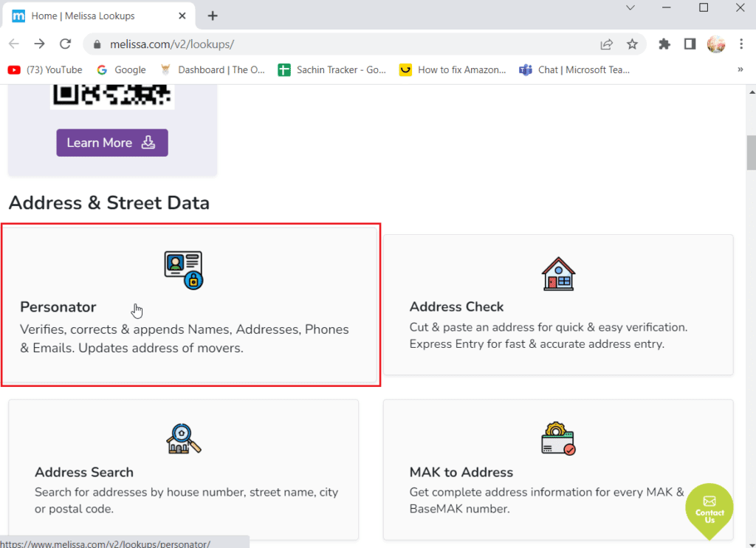Close the Melissa Lookups tab

[182, 16]
